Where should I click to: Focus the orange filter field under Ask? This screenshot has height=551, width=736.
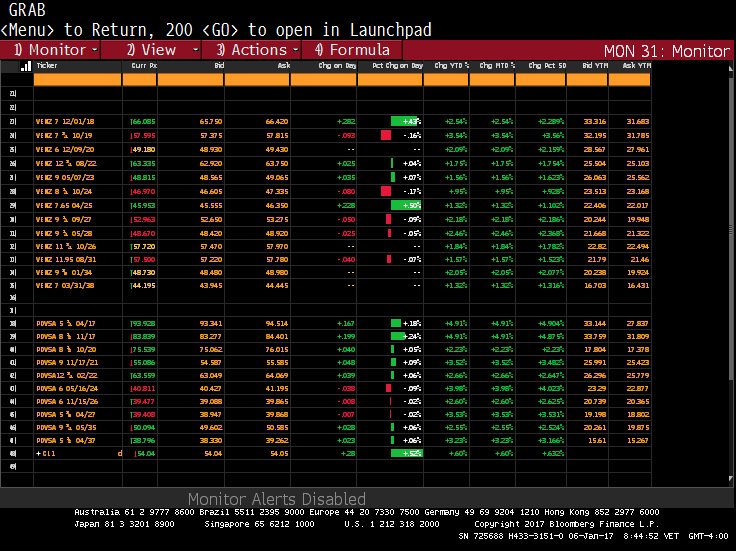pos(257,80)
